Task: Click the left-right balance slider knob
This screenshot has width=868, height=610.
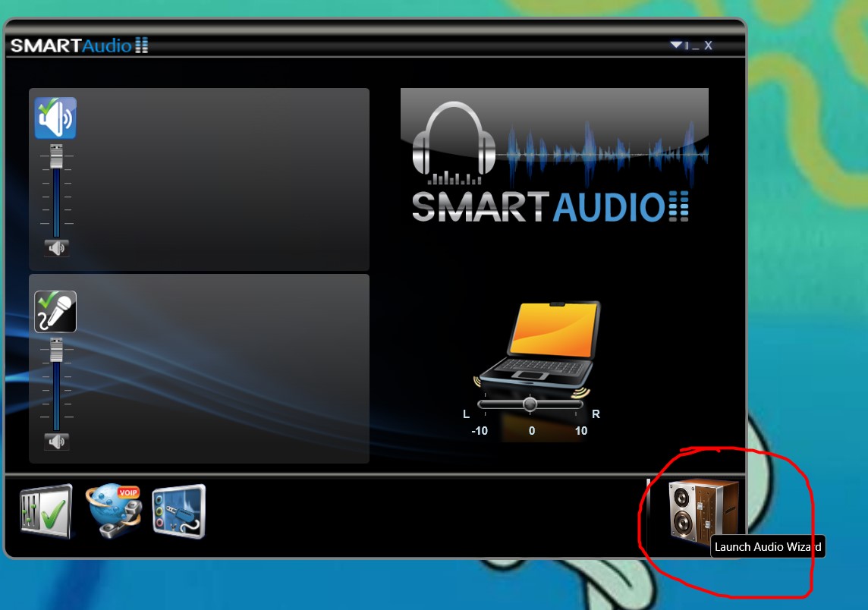Action: pos(530,404)
